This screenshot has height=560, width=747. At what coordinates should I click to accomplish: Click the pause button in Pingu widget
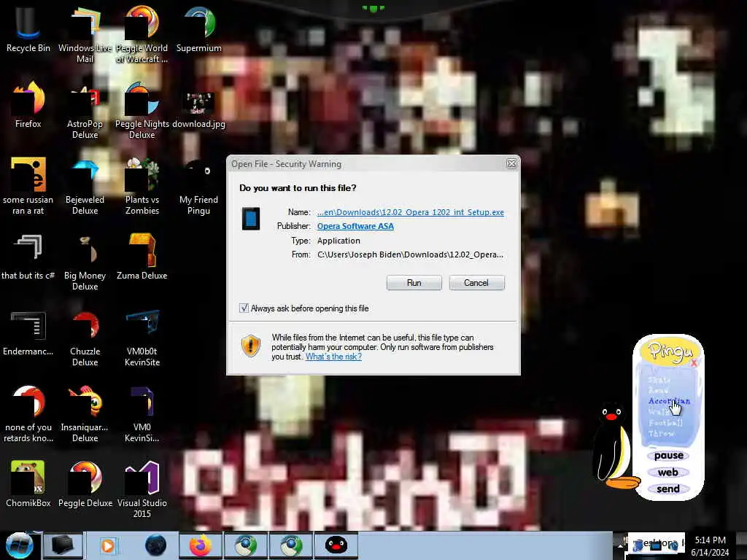[x=668, y=456]
